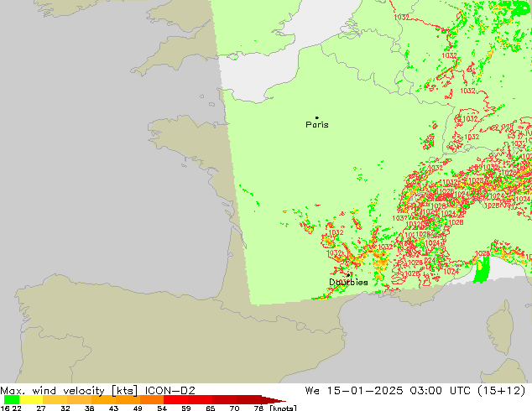
Task: Pick the dark orange 49-54 knots legend swatch
Action: 152,400
